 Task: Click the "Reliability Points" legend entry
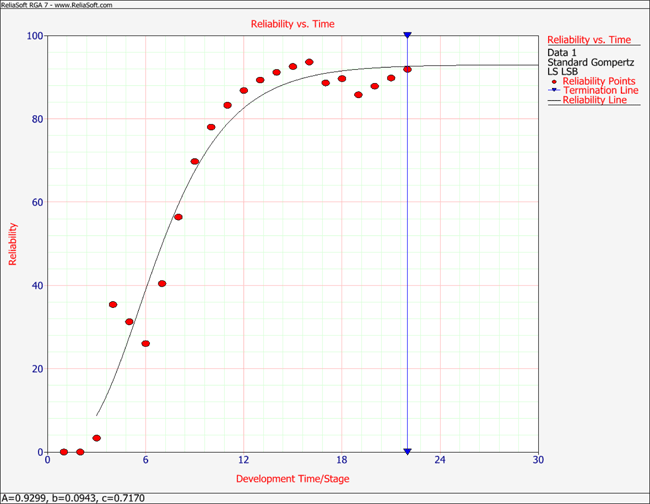click(x=599, y=81)
